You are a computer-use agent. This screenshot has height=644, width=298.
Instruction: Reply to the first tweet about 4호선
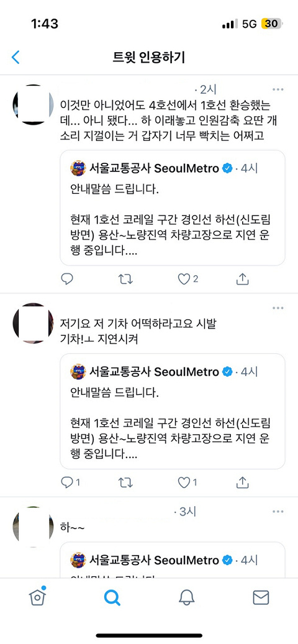(67, 279)
